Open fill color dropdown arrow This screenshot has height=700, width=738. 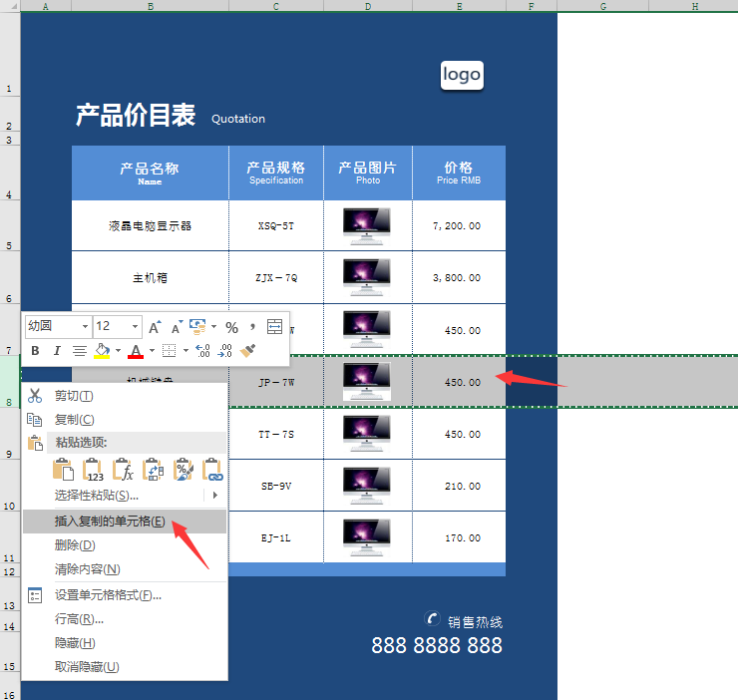(x=118, y=351)
